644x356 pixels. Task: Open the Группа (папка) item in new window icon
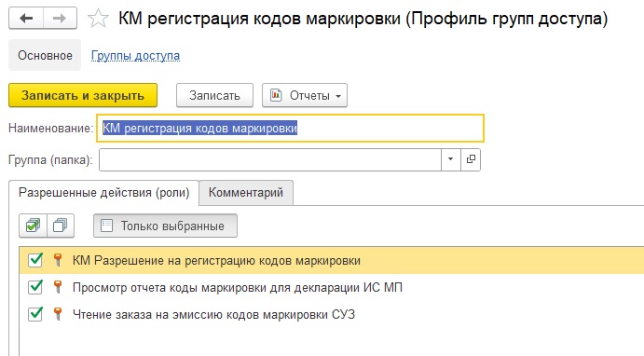click(x=471, y=159)
